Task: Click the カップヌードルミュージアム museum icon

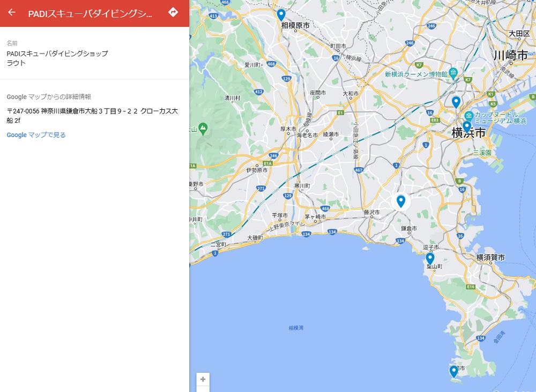Action: click(x=468, y=115)
